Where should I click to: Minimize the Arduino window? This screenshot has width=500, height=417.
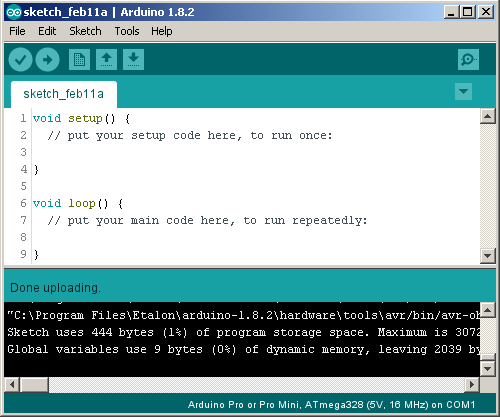coord(451,12)
